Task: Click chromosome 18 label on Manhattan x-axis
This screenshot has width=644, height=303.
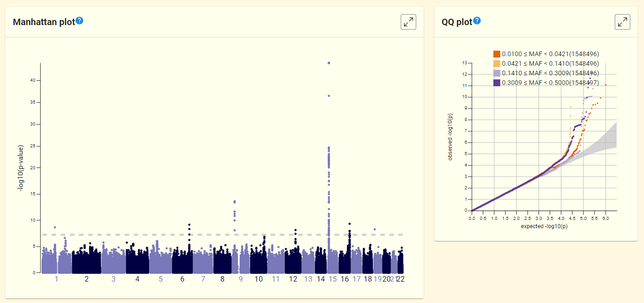Action: tap(368, 279)
